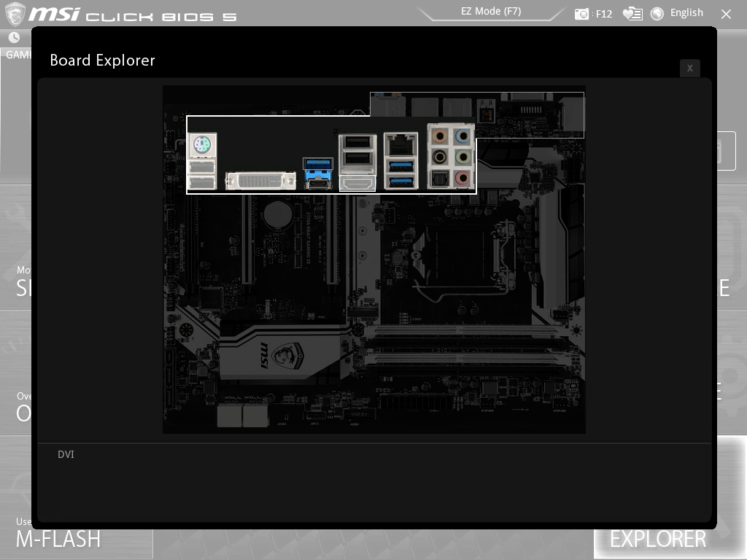Select the right SATA port block
Screen dimensions: 747x560
[x=255, y=415]
